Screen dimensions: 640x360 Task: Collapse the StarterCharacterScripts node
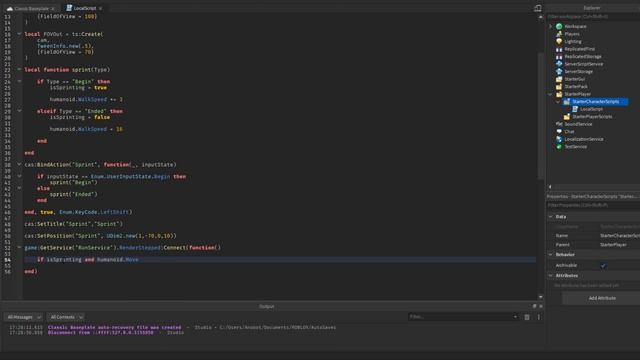tap(558, 102)
